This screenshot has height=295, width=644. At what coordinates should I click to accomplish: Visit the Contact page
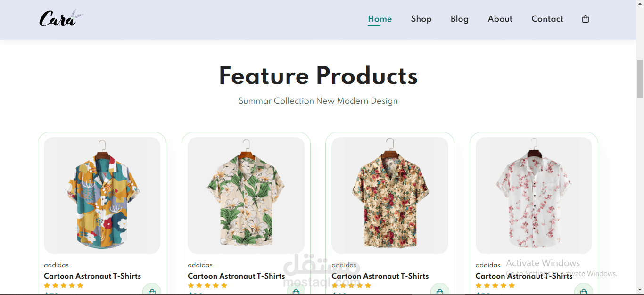pyautogui.click(x=547, y=19)
